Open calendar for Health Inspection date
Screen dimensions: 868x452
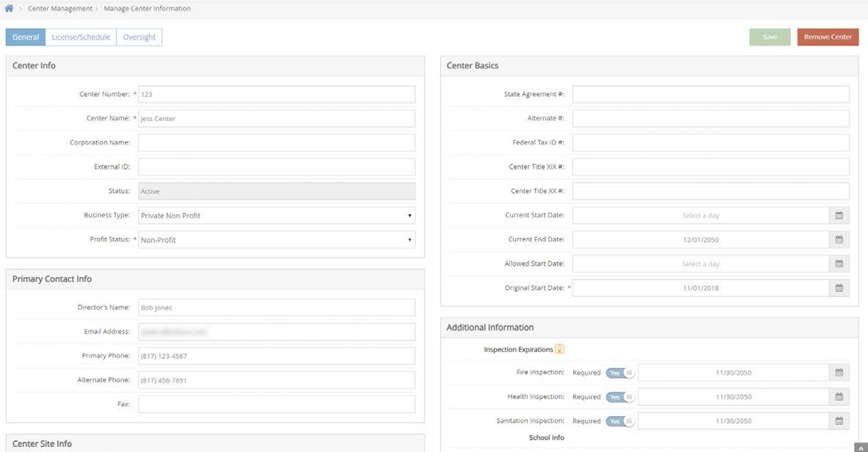tap(839, 397)
